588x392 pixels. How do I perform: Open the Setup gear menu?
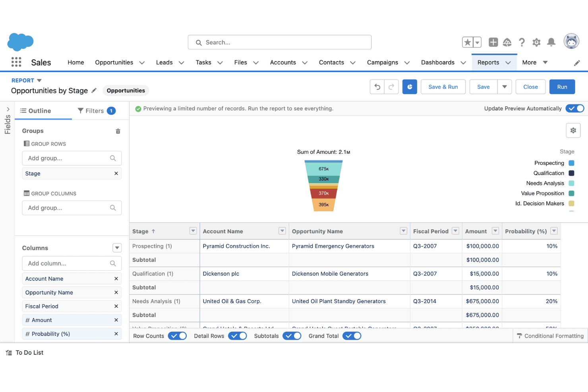tap(536, 42)
